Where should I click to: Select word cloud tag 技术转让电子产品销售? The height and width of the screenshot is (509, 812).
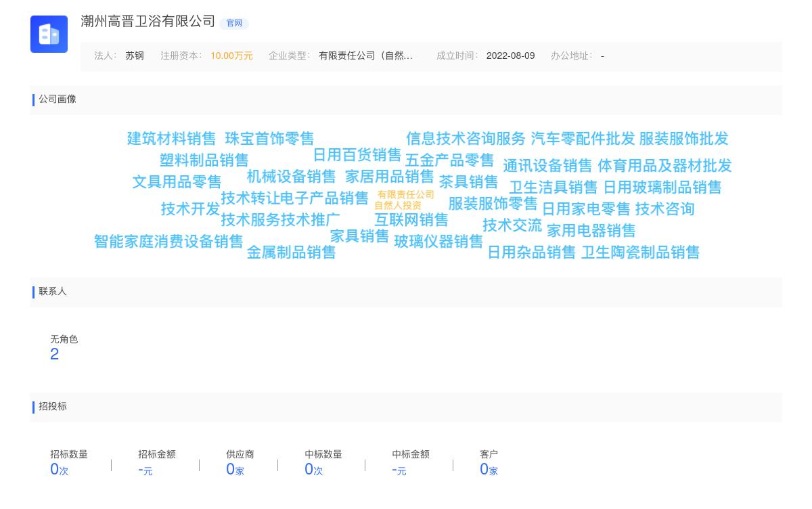(x=294, y=198)
